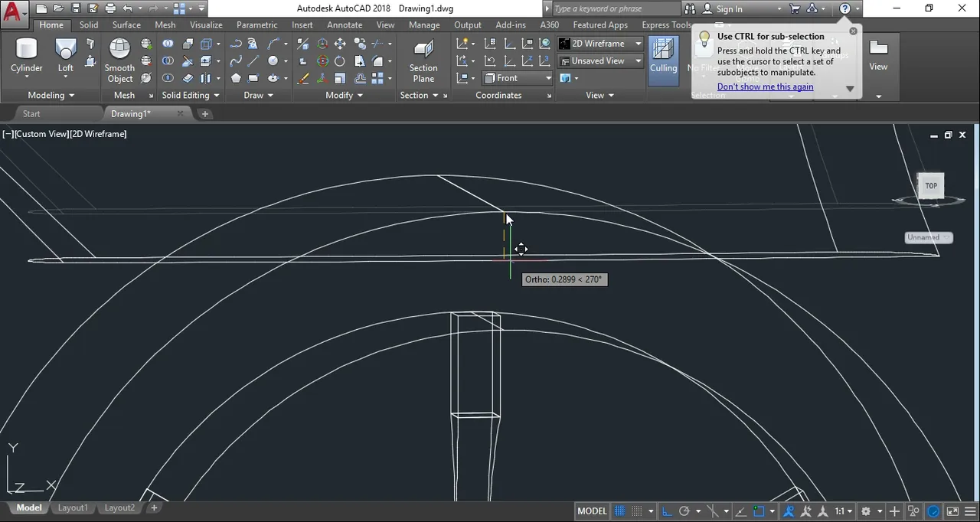Select the Line draw tool
Screen dimensions: 980x522
click(253, 61)
